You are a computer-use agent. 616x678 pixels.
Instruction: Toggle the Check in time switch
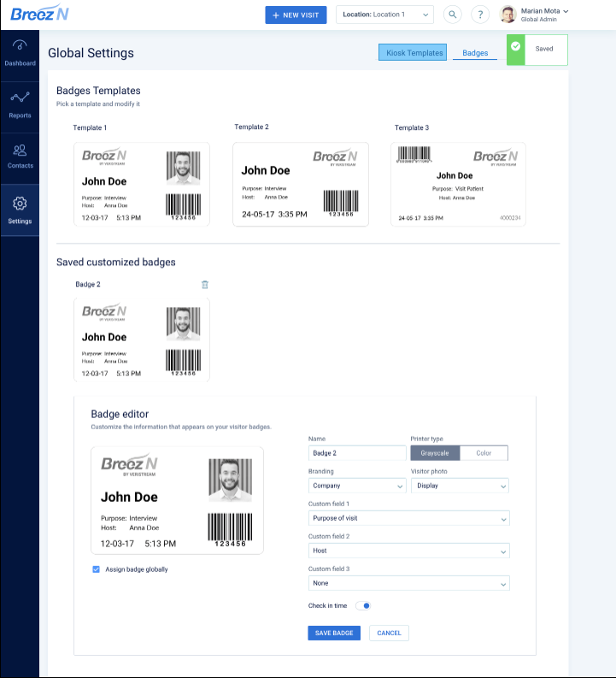(x=363, y=605)
